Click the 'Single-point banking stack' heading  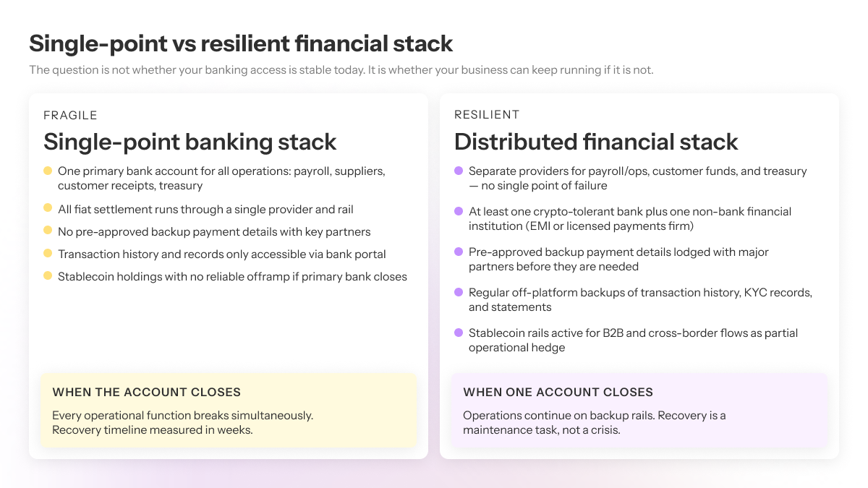pyautogui.click(x=190, y=142)
